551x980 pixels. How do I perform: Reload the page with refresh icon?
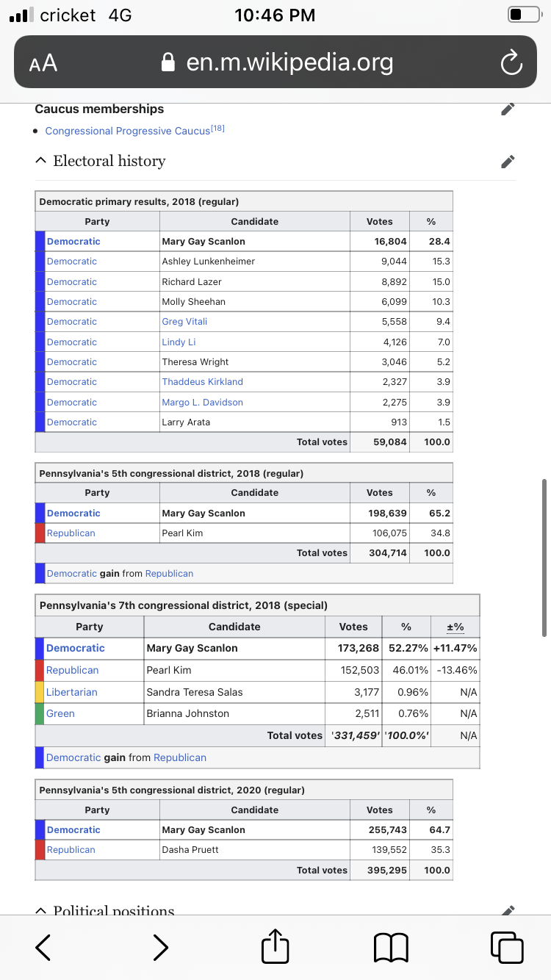pyautogui.click(x=511, y=63)
